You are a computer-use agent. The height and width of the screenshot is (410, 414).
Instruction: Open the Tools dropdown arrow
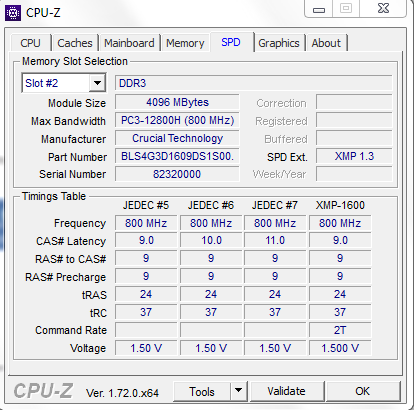tap(238, 391)
